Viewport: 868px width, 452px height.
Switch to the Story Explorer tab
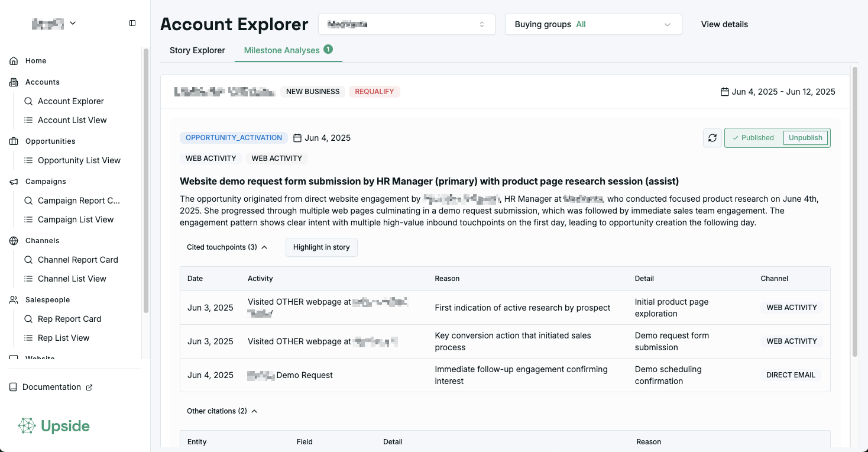coord(197,50)
